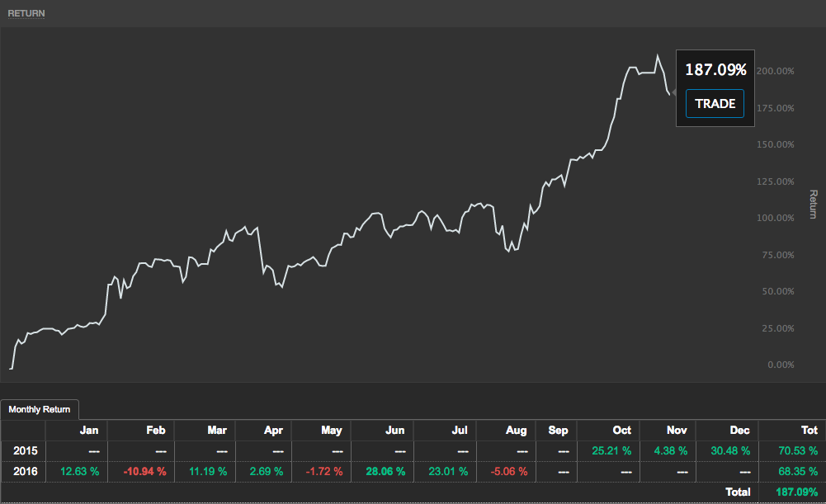Open the Monthly Return tab
This screenshot has width=826, height=504.
click(40, 409)
